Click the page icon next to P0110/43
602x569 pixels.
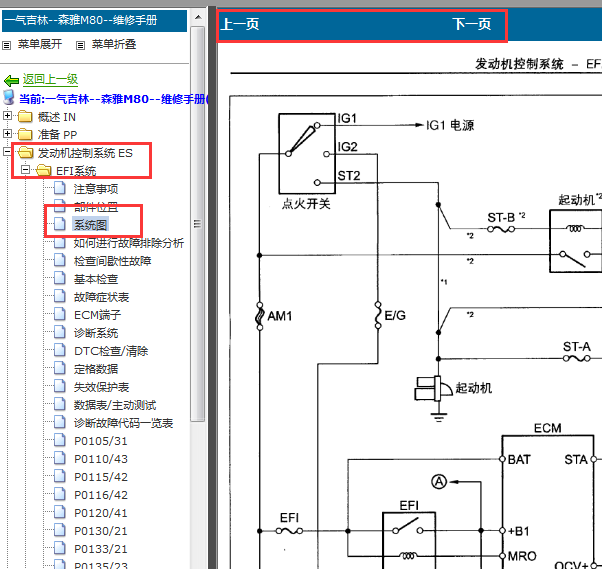tap(60, 458)
